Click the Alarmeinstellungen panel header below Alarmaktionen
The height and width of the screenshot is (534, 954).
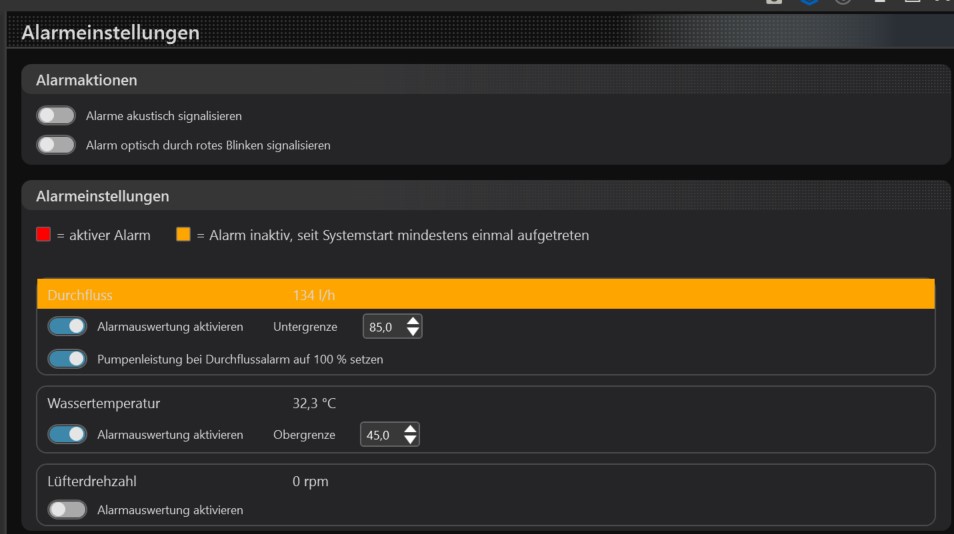[103, 196]
